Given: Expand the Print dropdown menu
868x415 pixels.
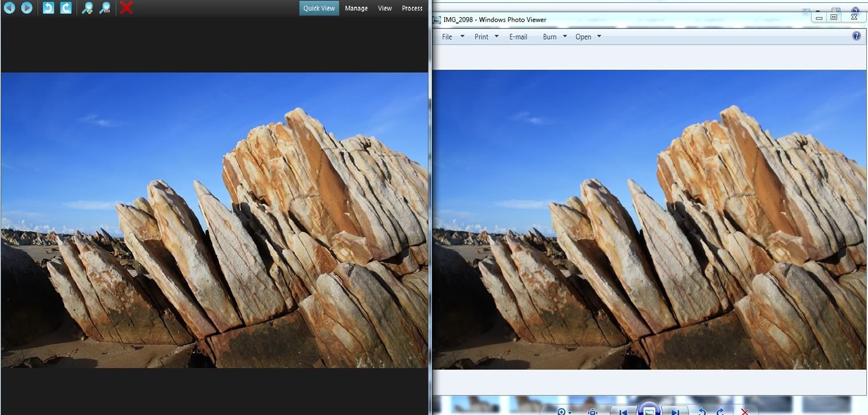Looking at the screenshot, I should coord(486,37).
